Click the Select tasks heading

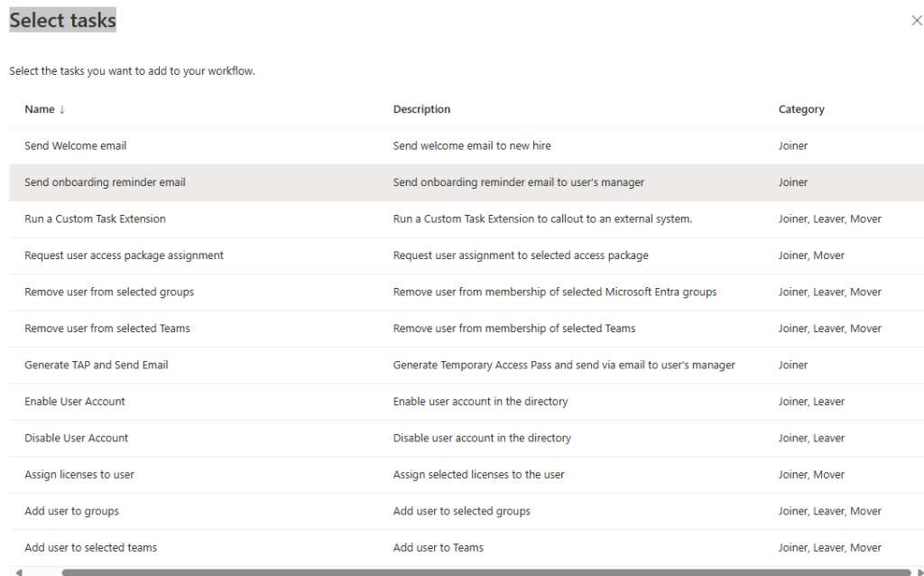pyautogui.click(x=62, y=20)
